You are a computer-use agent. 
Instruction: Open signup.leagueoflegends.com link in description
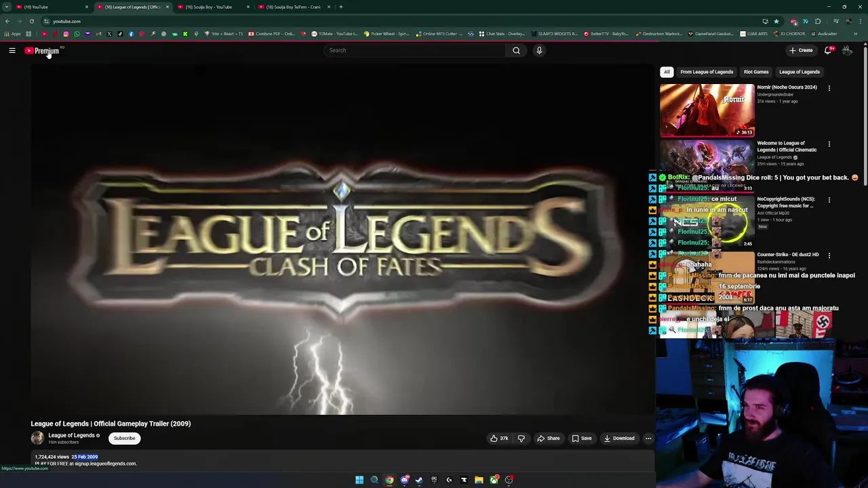(x=105, y=464)
